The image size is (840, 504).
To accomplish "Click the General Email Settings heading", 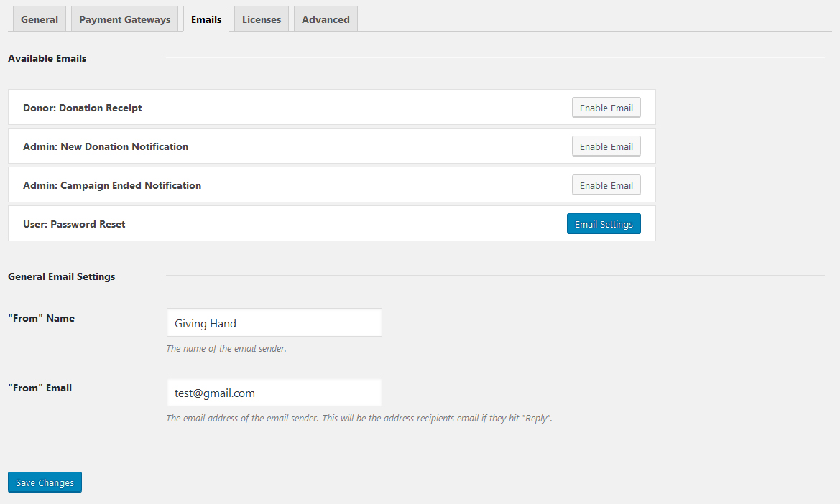I will coord(62,276).
